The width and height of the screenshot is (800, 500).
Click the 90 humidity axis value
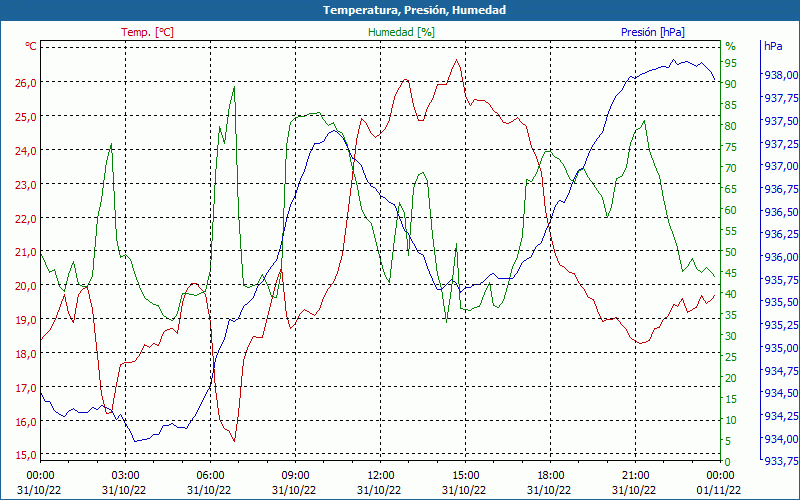731,84
